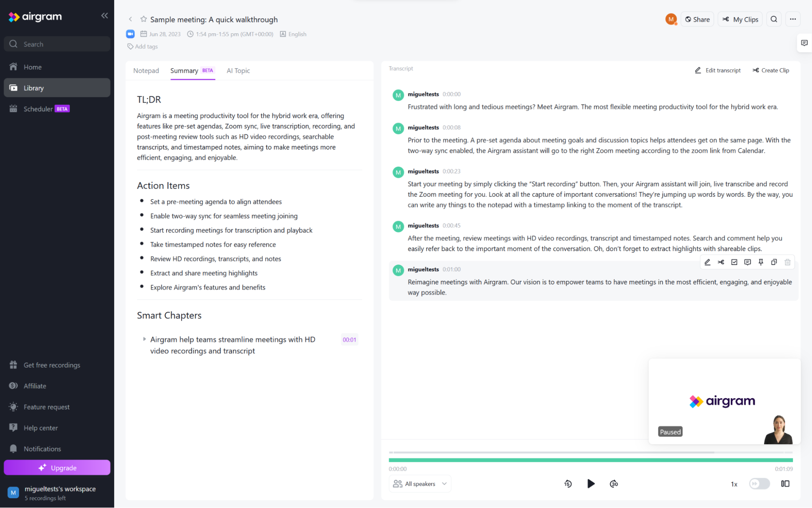Open the comments panel icon on right edge

pos(804,43)
